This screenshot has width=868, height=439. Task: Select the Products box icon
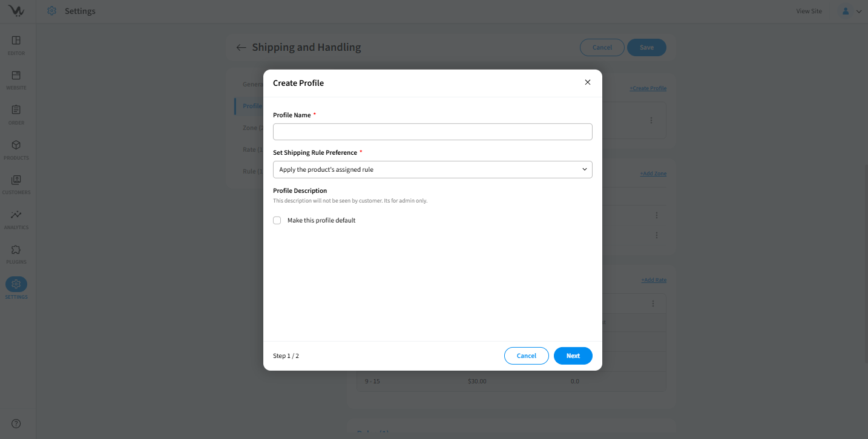pyautogui.click(x=16, y=145)
